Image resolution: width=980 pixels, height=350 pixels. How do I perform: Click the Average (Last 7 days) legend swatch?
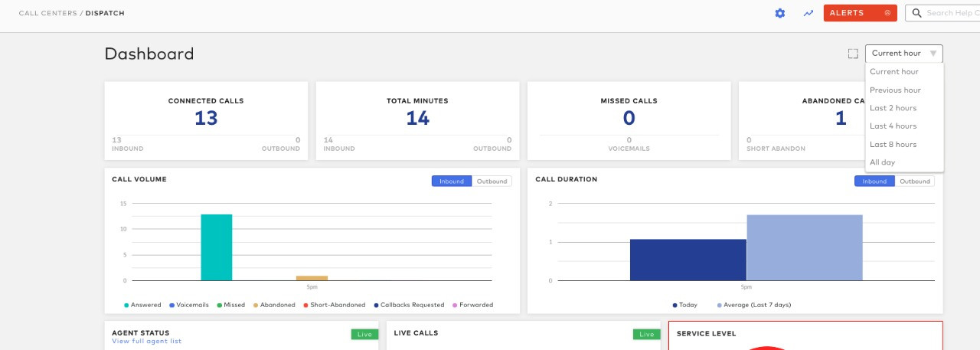pyautogui.click(x=720, y=305)
